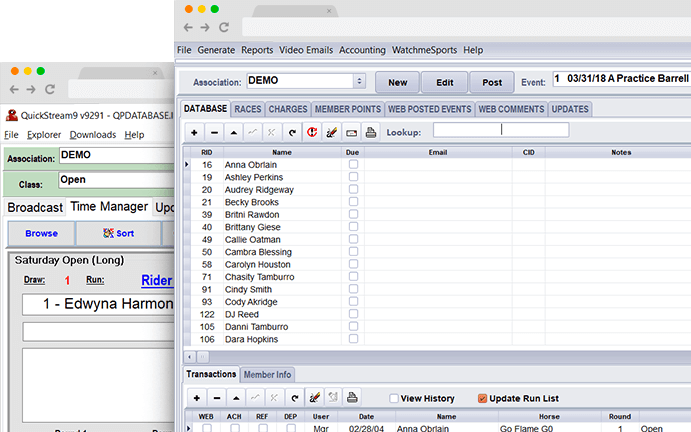
Task: Add a record with the Database plus icon
Action: [194, 132]
